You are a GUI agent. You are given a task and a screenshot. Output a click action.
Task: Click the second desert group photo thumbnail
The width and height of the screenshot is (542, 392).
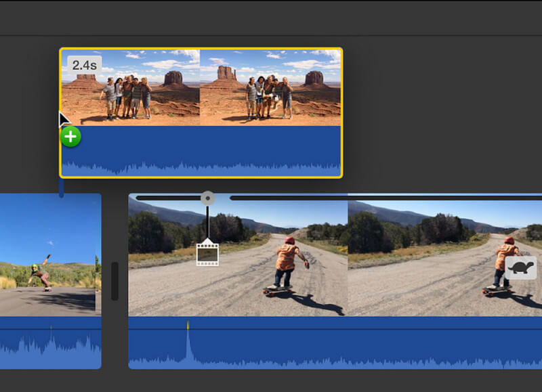pyautogui.click(x=271, y=88)
